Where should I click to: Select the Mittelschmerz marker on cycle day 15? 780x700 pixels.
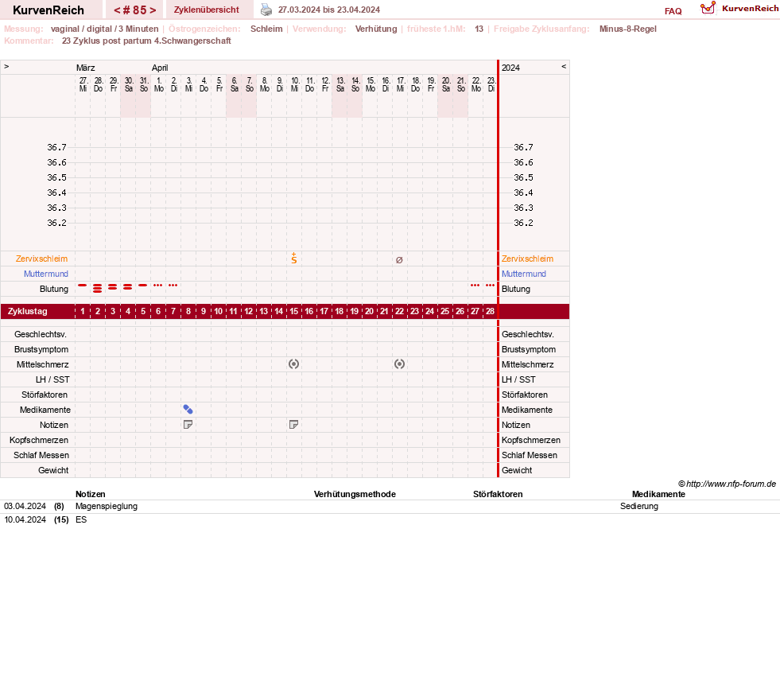click(x=294, y=364)
